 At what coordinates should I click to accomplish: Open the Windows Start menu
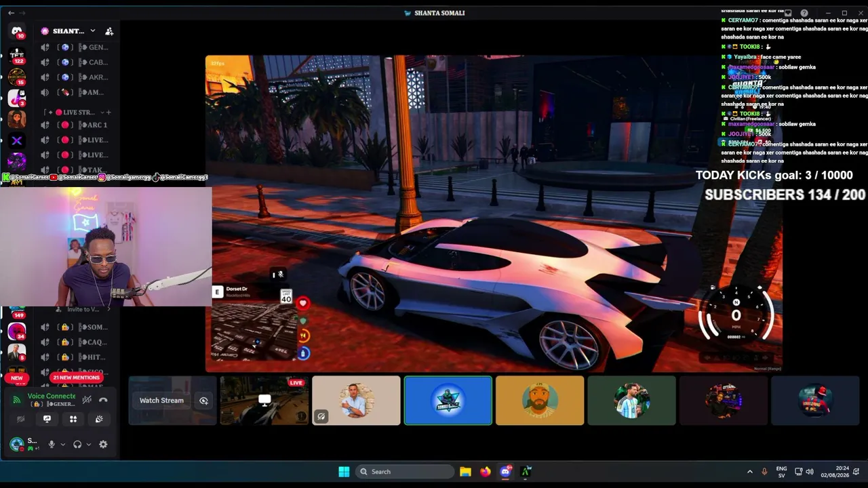click(x=344, y=472)
